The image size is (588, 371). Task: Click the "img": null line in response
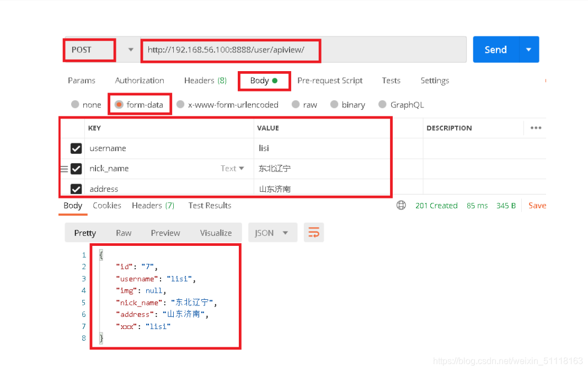tap(141, 291)
